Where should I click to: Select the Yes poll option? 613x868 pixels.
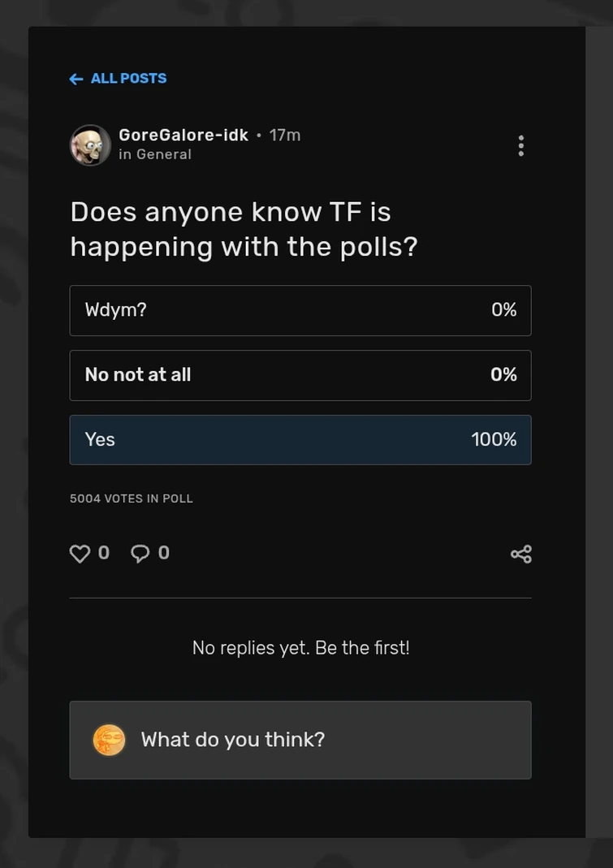300,439
